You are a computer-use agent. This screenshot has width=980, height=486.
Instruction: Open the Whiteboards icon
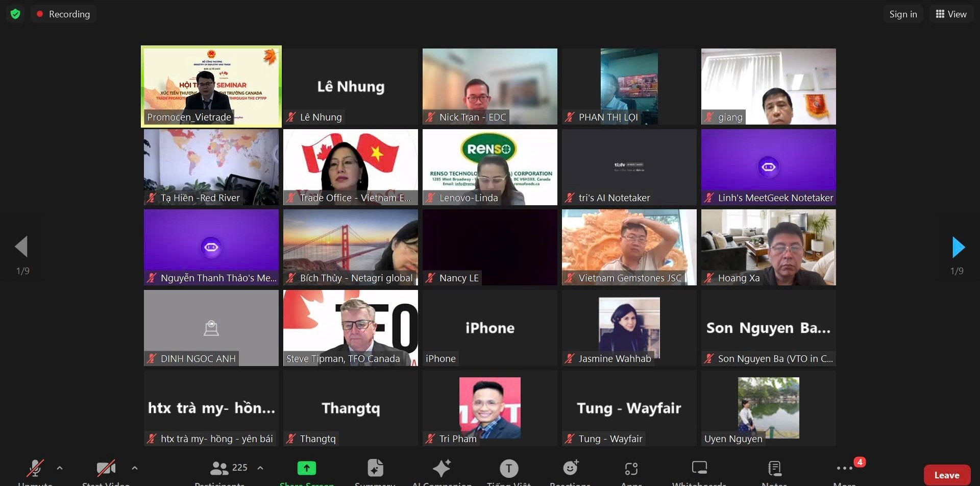699,468
